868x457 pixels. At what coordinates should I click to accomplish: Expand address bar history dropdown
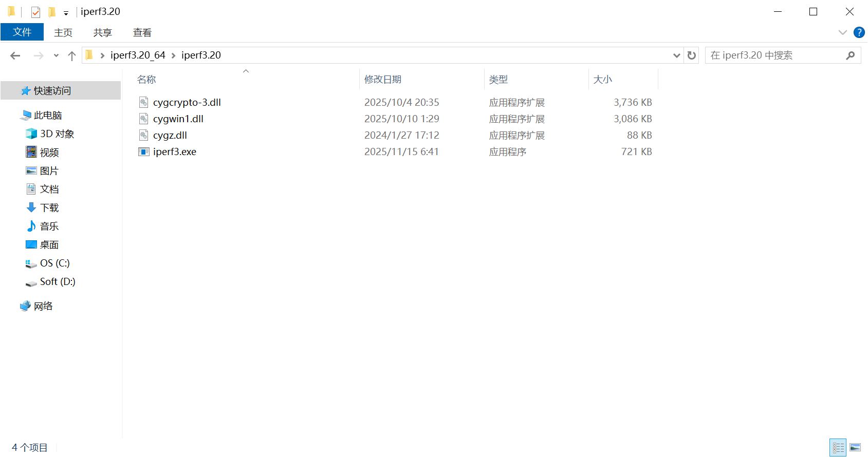click(677, 55)
